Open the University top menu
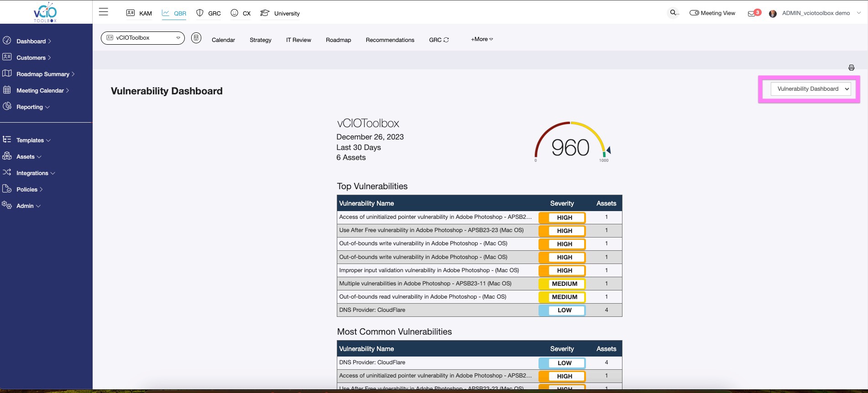This screenshot has width=868, height=393. tap(287, 13)
